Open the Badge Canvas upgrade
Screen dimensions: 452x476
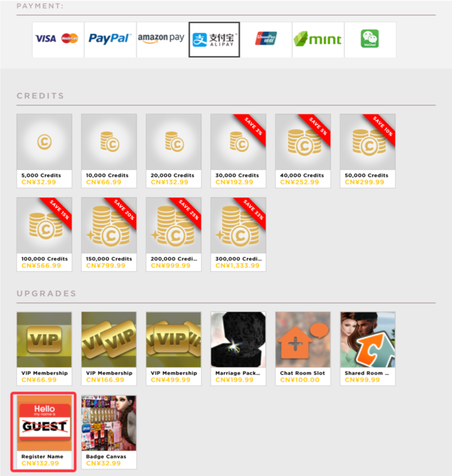pyautogui.click(x=109, y=432)
